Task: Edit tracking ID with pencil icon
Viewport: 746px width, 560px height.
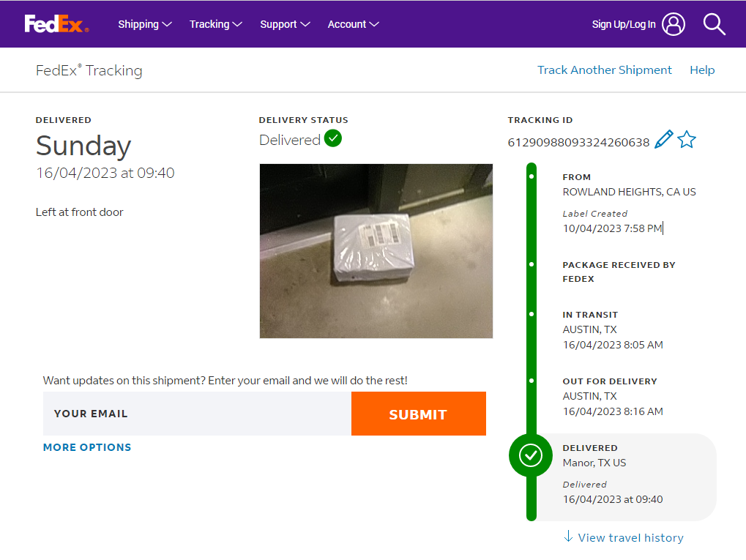Action: coord(663,139)
